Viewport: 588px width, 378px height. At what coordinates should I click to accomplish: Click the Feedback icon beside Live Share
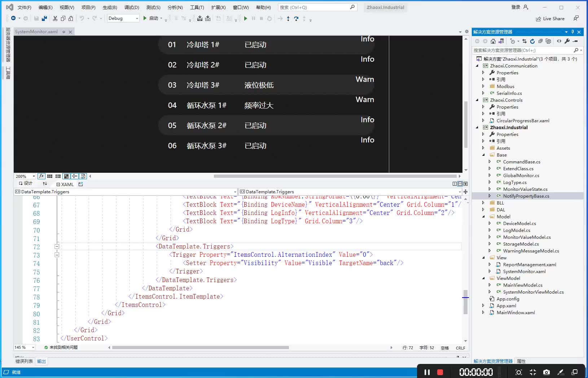(576, 18)
